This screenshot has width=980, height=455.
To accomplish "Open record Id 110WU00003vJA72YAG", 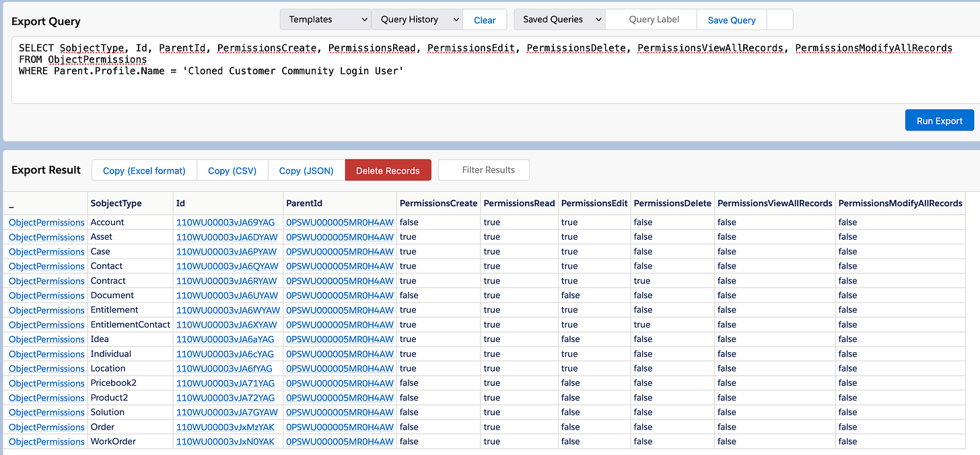I will tap(225, 398).
